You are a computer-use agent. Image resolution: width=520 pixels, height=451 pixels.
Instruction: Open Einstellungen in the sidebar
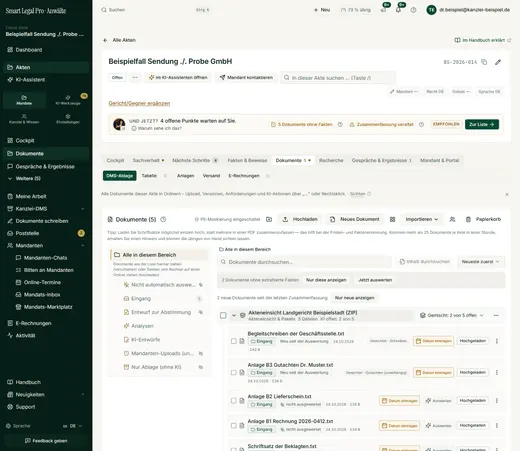(x=68, y=119)
